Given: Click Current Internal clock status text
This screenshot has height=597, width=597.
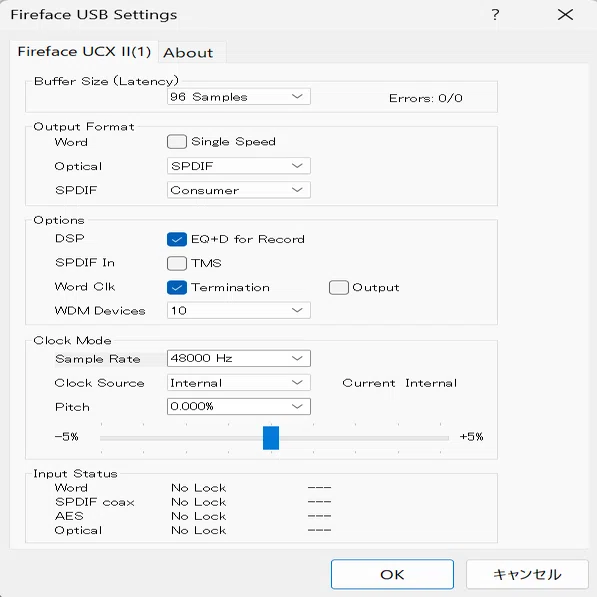Looking at the screenshot, I should click(399, 383).
